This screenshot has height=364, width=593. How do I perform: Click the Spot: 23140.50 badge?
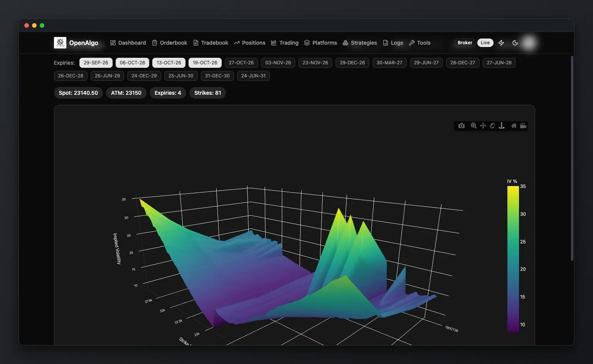click(x=78, y=93)
